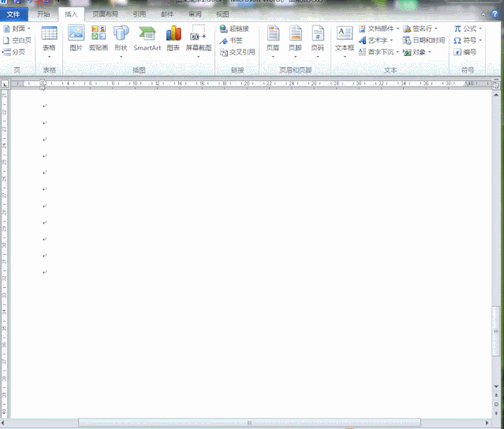Click the horizontal scrollbar right arrow
This screenshot has width=504, height=429.
pyautogui.click(x=487, y=423)
